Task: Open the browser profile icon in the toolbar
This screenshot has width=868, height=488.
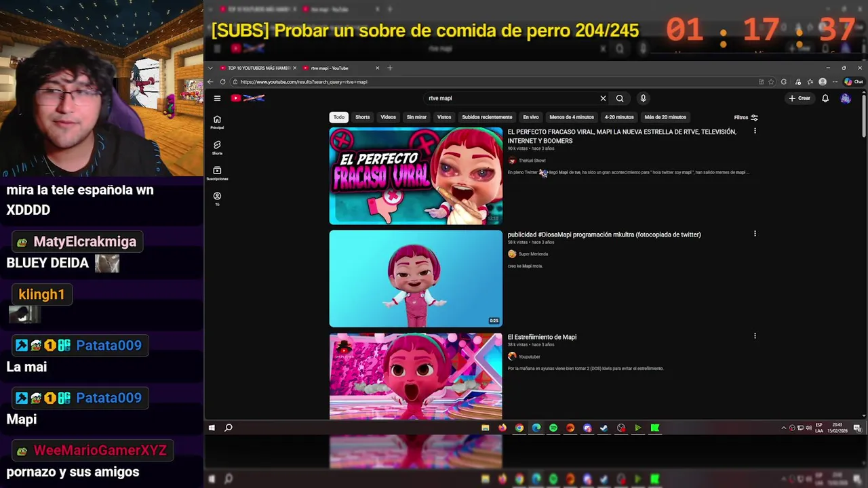Action: 823,82
